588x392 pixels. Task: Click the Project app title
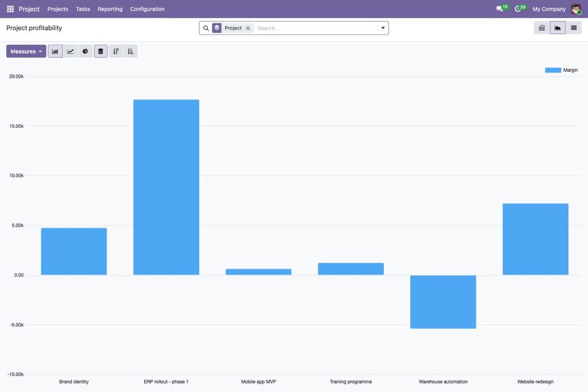pyautogui.click(x=29, y=9)
